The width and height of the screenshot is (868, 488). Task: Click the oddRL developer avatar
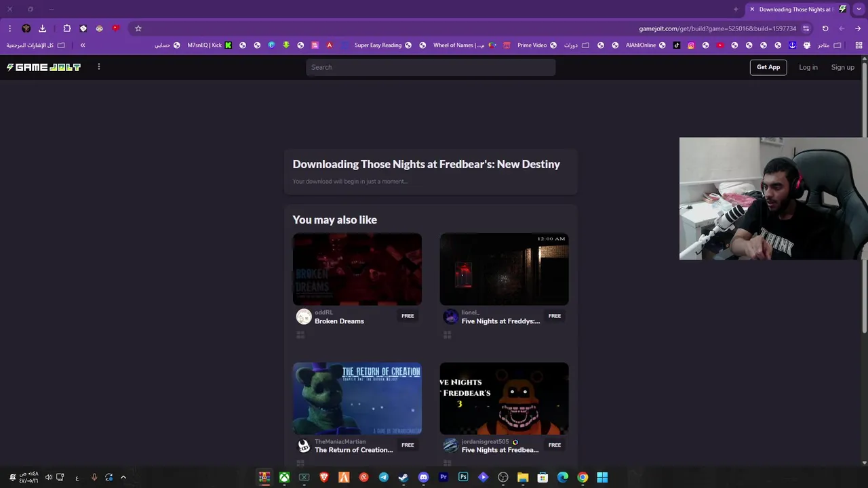[304, 317]
